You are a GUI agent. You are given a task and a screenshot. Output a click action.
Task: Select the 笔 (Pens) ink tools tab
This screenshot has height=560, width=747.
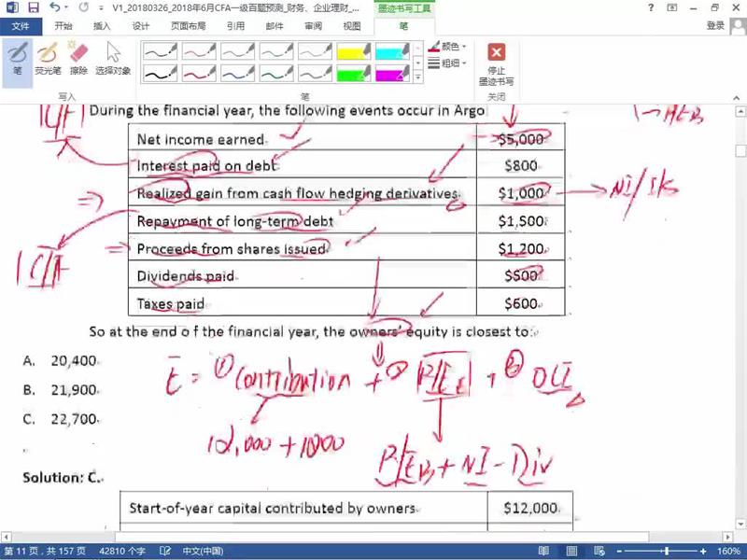point(403,26)
